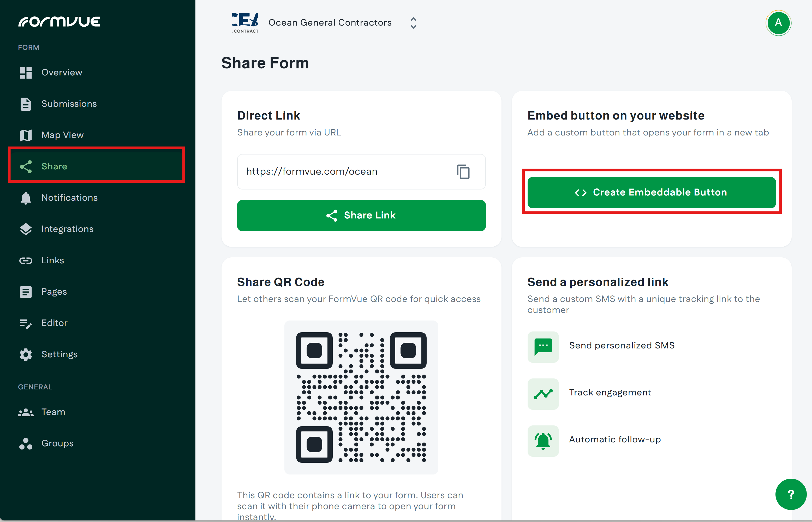Open the user avatar profile
812x522 pixels.
[778, 23]
